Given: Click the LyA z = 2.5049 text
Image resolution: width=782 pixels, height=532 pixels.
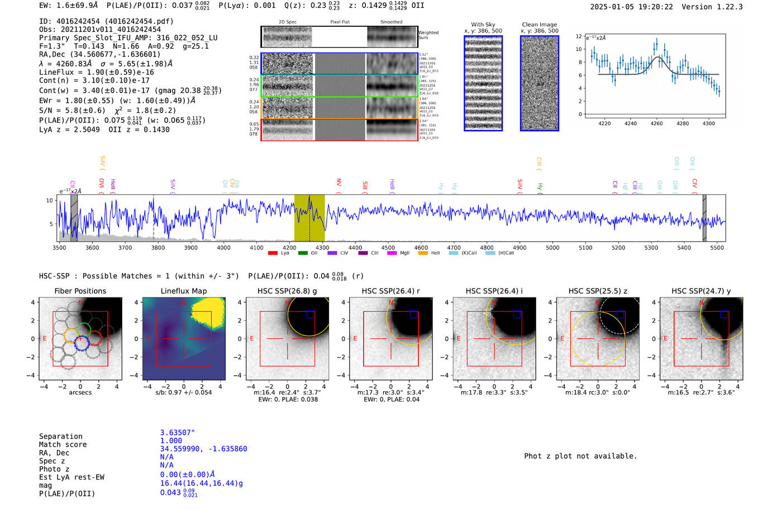Looking at the screenshot, I should coord(70,130).
